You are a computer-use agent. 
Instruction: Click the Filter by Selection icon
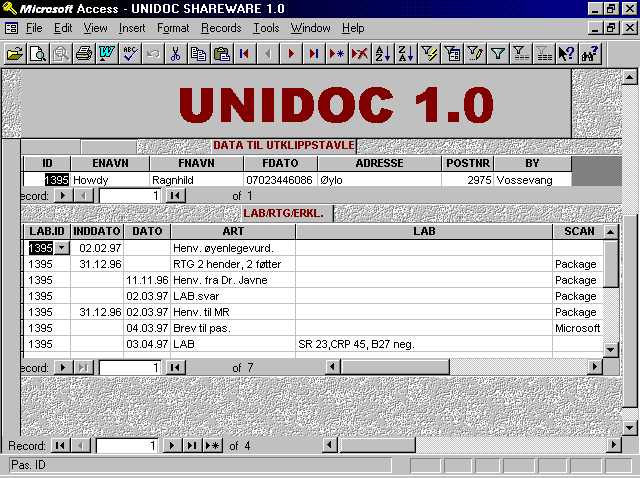click(x=429, y=54)
